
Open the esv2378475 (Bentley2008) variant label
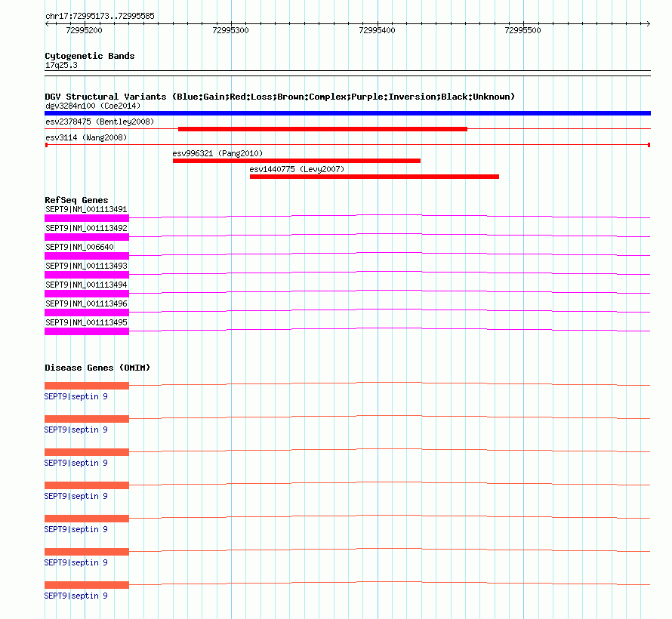pos(100,122)
